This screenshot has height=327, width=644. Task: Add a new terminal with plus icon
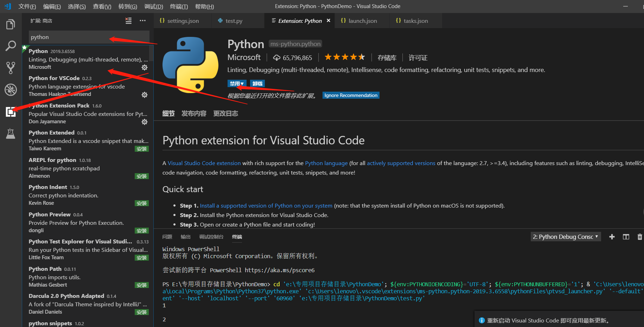612,237
